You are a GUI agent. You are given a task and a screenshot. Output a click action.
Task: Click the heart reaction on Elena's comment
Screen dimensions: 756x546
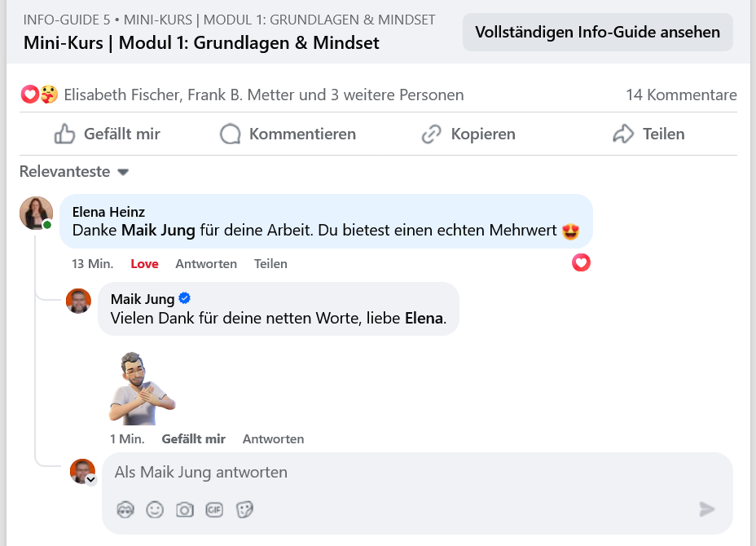point(581,262)
